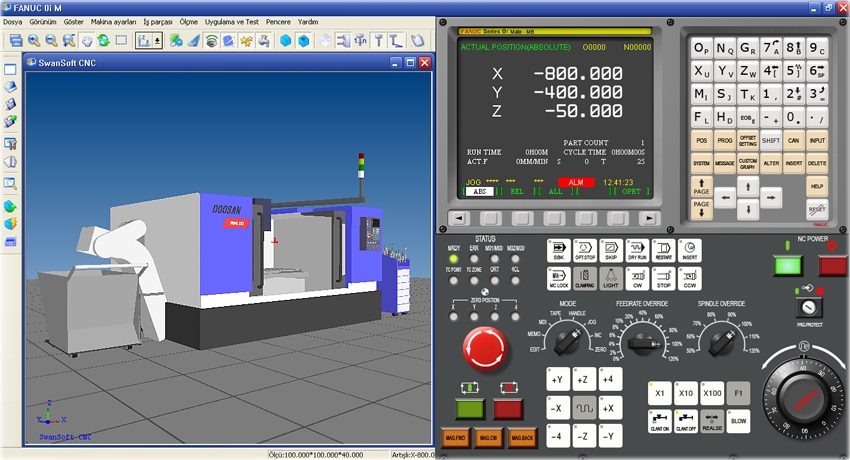Select the X10 handle multiplier key
Image resolution: width=850 pixels, height=460 pixels.
click(686, 393)
